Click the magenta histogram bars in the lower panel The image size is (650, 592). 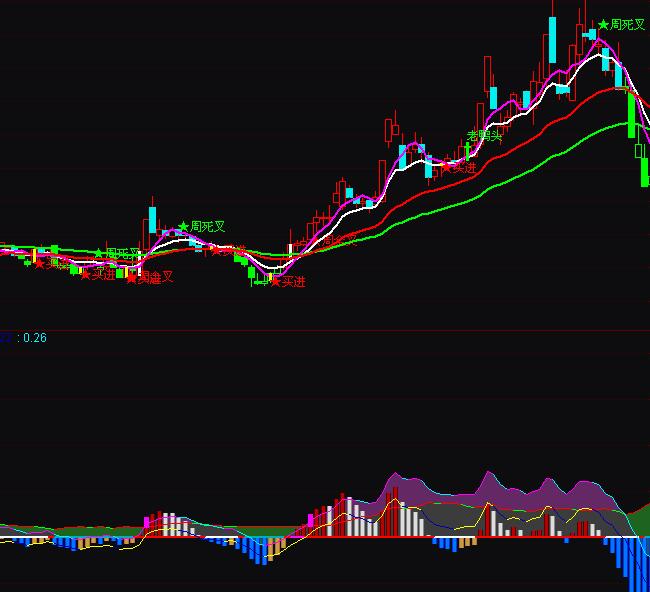150,522
